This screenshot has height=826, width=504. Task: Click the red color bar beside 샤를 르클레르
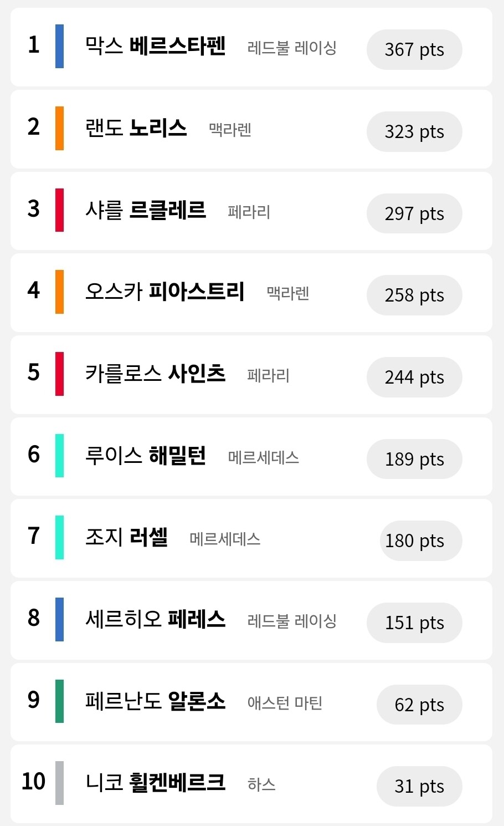tap(59, 210)
